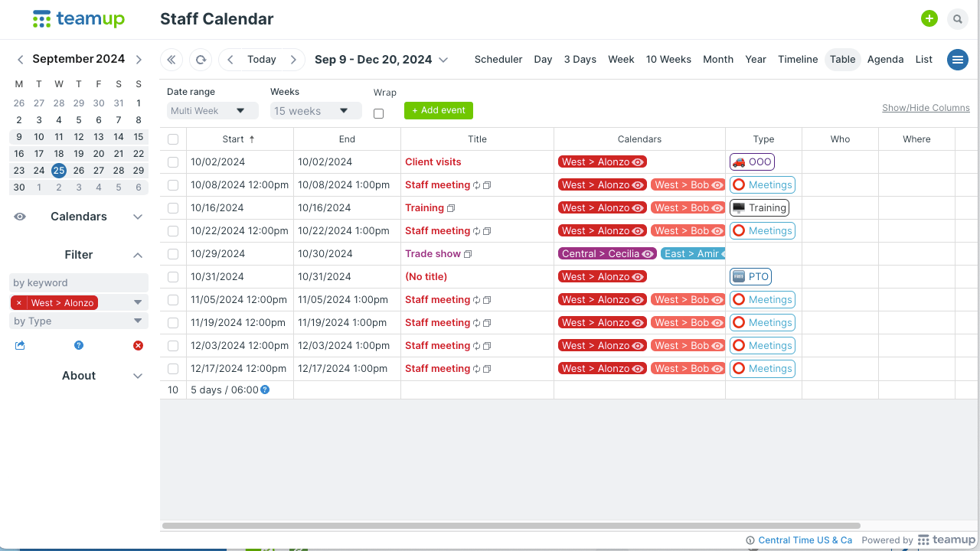Open the calendar filter dropdown arrow
This screenshot has height=551, width=980.
tap(139, 302)
